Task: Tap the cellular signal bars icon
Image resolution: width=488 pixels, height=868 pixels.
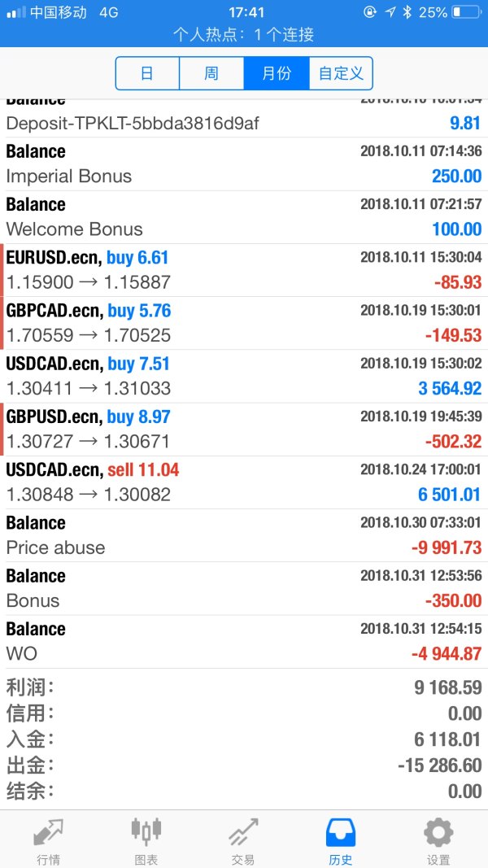Action: (x=15, y=12)
